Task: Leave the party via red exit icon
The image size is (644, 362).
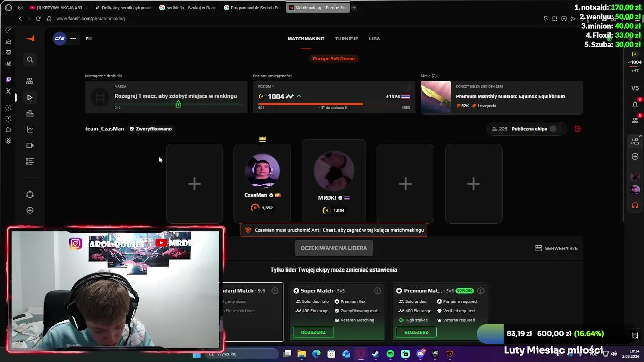Action: click(577, 129)
